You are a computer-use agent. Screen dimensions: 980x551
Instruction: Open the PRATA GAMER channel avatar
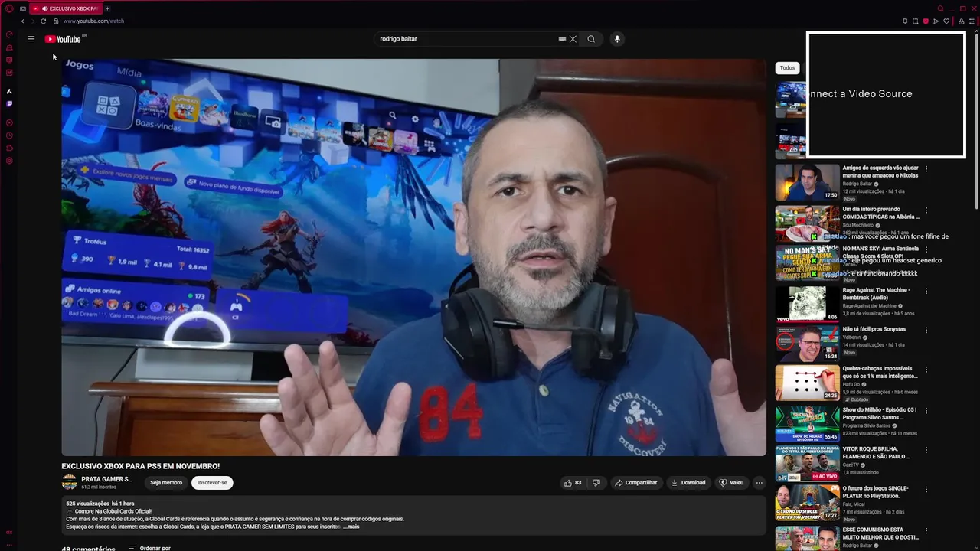[69, 483]
